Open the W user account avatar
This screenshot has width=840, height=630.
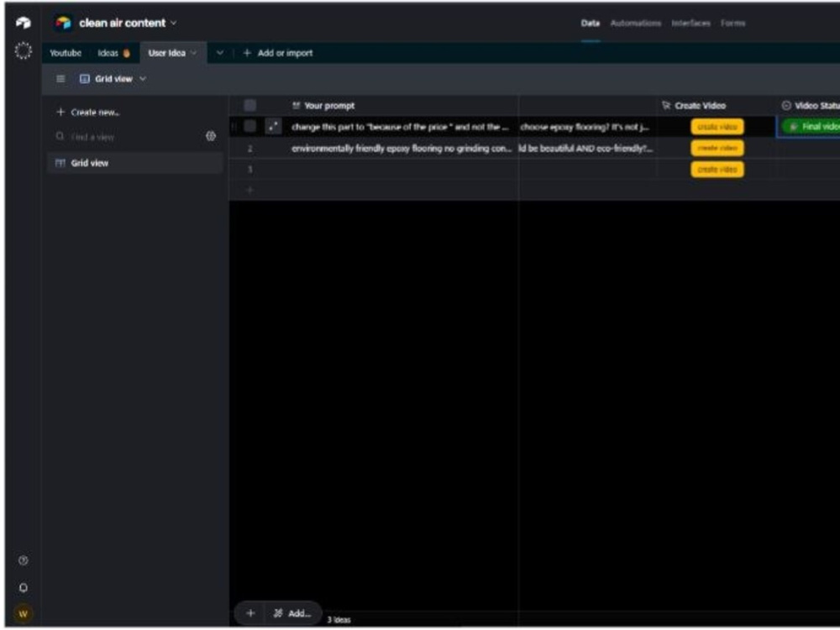click(23, 613)
